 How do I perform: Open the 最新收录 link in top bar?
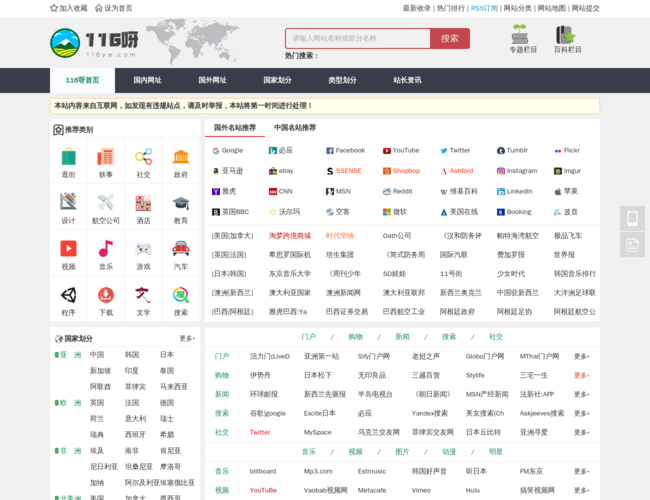coord(417,8)
